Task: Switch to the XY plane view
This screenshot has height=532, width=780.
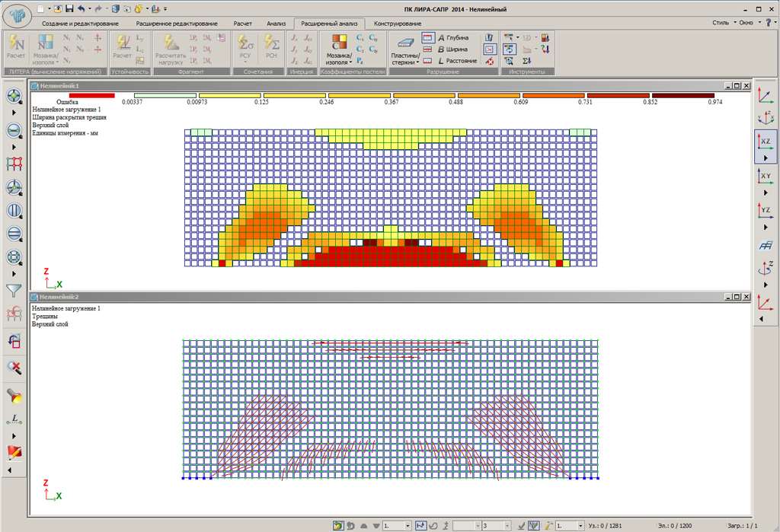Action: pos(766,177)
